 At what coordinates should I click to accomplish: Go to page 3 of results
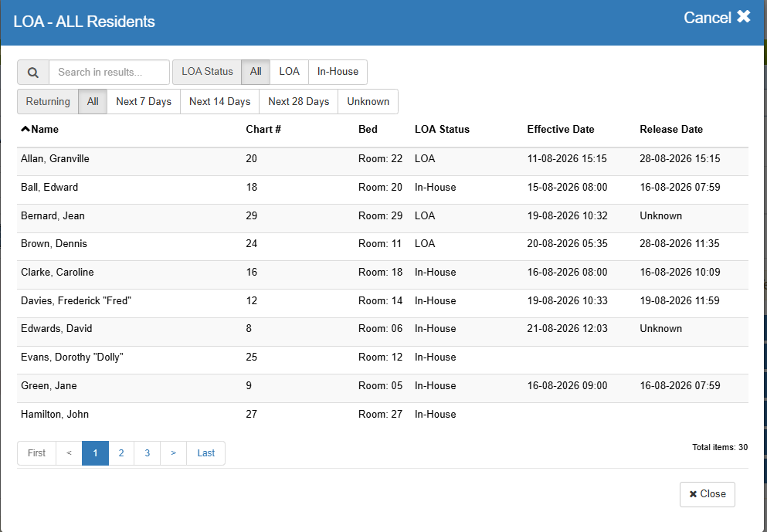[148, 453]
